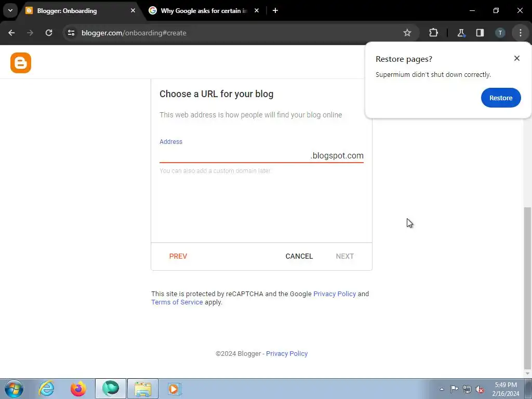The height and width of the screenshot is (399, 532).
Task: Click the '.blogspot.com' suffix text
Action: (337, 155)
